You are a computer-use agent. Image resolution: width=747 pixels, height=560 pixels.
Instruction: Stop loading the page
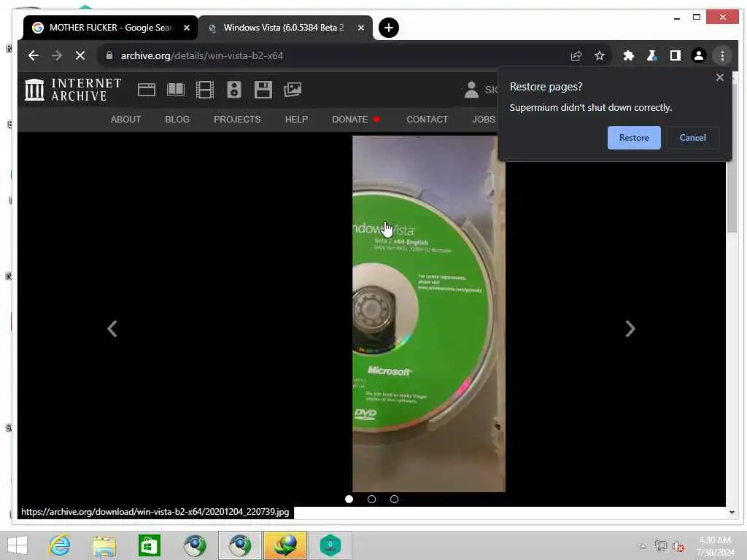click(x=80, y=55)
